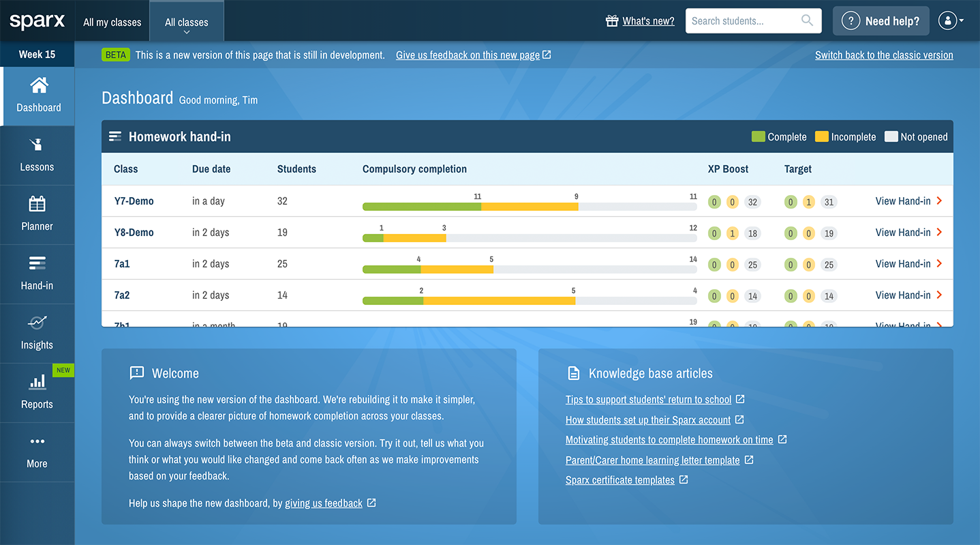
Task: View Hand-in for class 7a1
Action: [903, 263]
